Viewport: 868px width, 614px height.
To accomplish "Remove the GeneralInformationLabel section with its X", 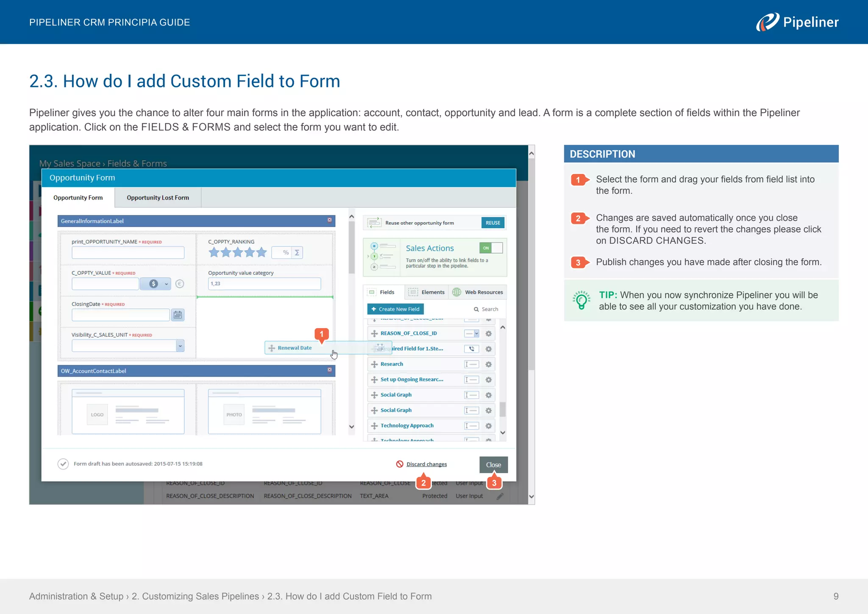I will pyautogui.click(x=329, y=220).
